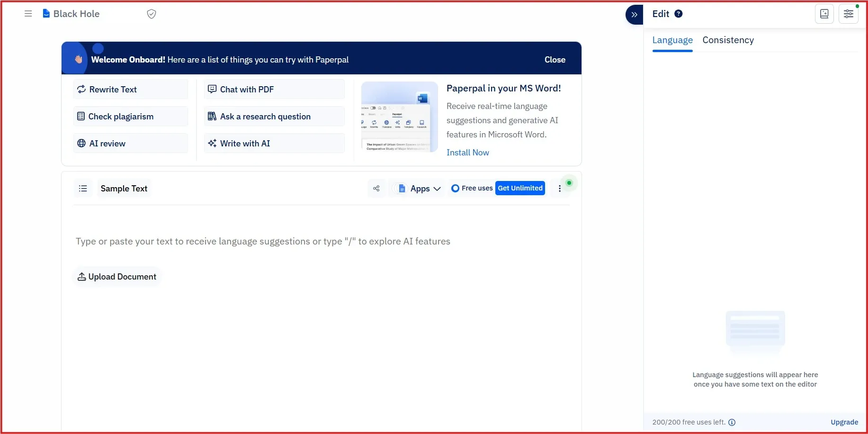Image resolution: width=868 pixels, height=434 pixels.
Task: Switch to the Consistency tab
Action: pyautogui.click(x=728, y=40)
